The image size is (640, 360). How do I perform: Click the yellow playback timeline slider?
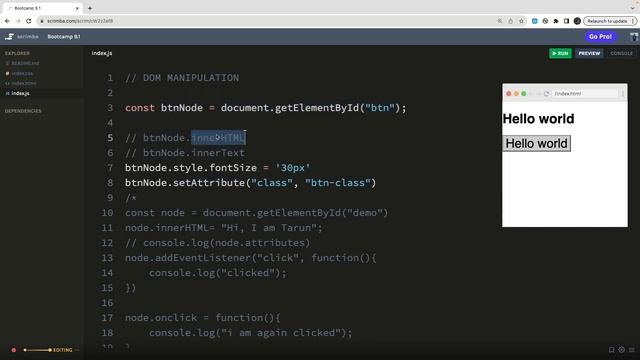[x=37, y=350]
